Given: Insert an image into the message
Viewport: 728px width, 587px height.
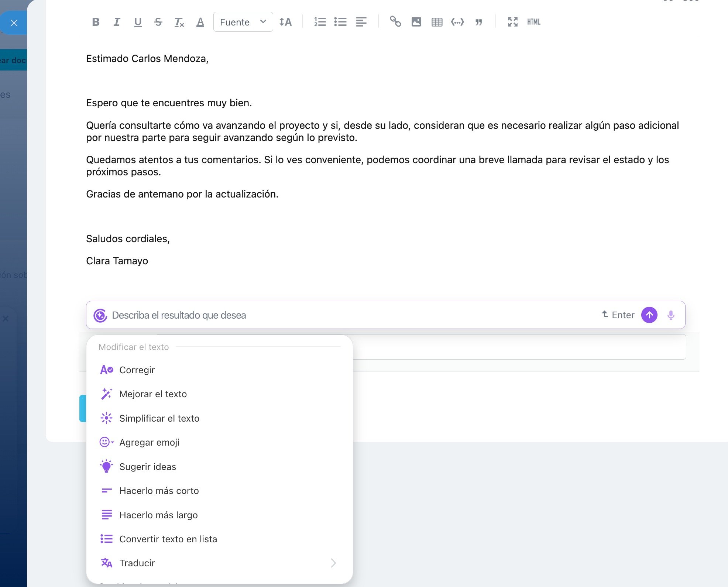Looking at the screenshot, I should (x=416, y=22).
